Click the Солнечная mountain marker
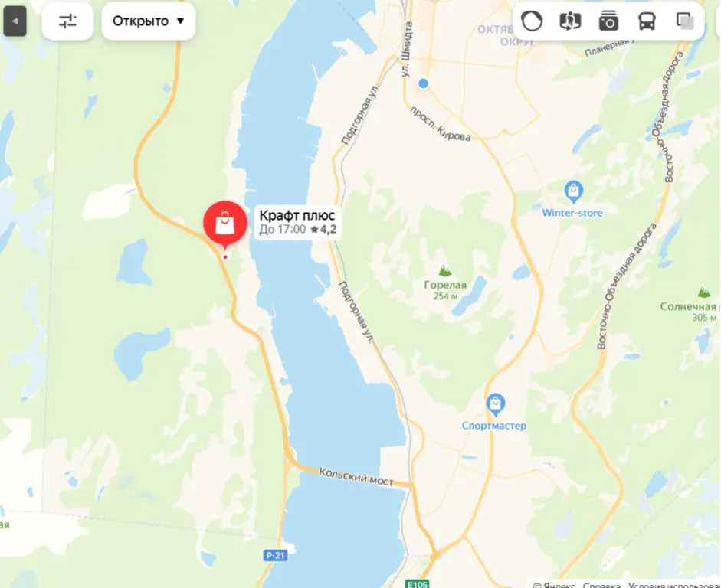721x588 pixels. coord(704,292)
